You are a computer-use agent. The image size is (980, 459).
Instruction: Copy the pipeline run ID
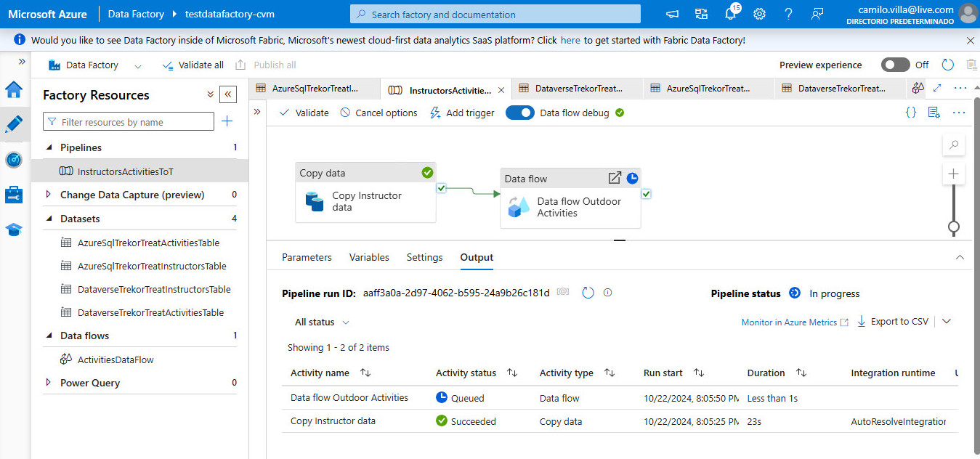pyautogui.click(x=562, y=292)
